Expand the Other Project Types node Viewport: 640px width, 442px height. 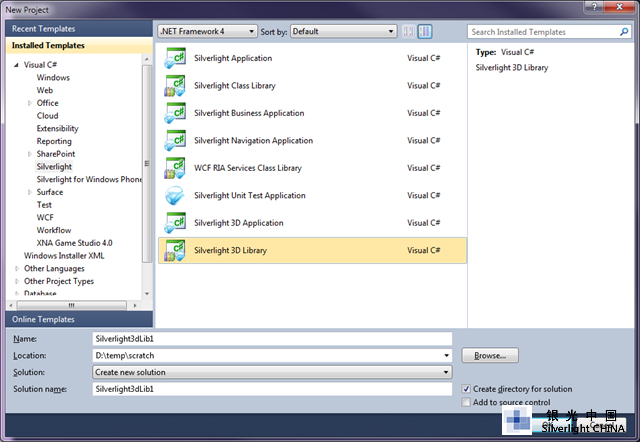click(x=17, y=281)
